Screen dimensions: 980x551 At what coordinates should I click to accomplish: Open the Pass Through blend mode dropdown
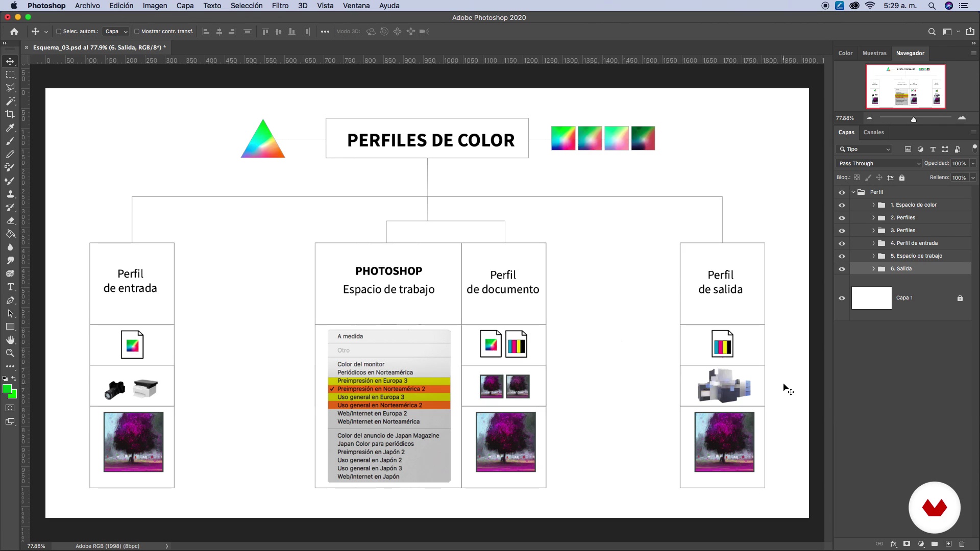click(x=879, y=163)
